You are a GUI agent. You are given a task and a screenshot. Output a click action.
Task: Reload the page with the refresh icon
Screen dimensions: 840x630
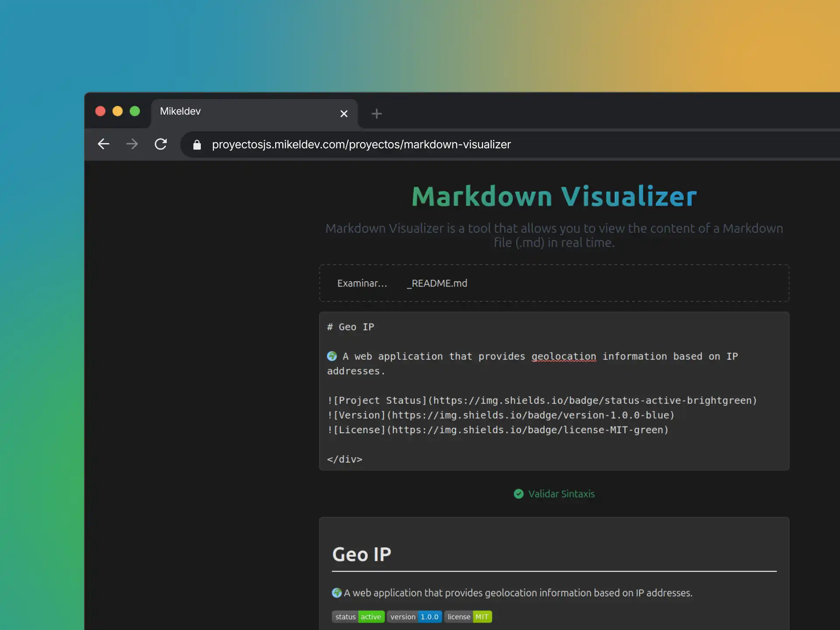(161, 144)
